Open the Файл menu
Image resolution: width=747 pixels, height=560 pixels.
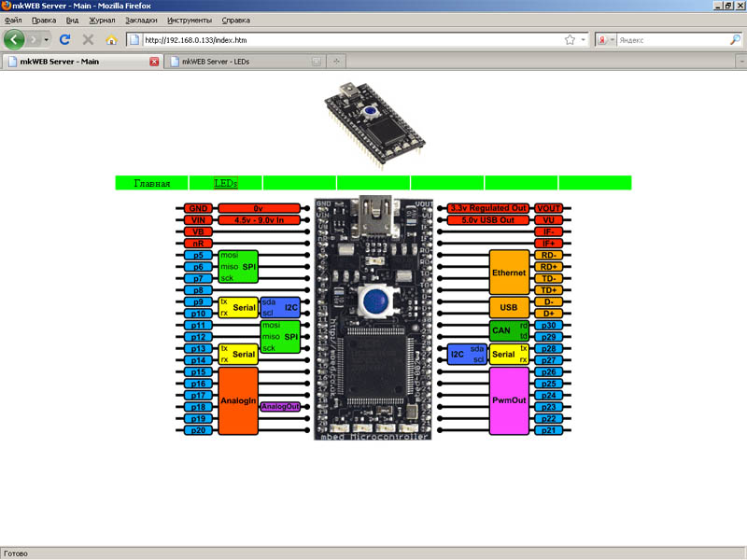[x=13, y=20]
